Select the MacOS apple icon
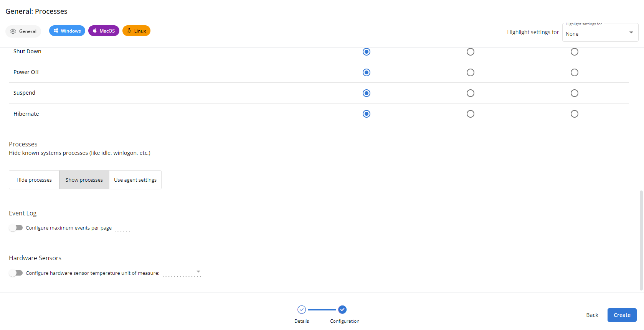Viewport: 644px width, 330px height. [x=94, y=30]
